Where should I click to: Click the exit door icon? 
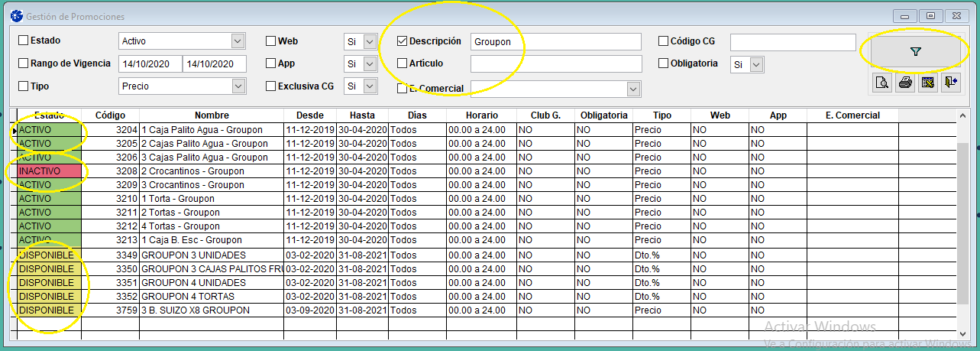pyautogui.click(x=950, y=83)
